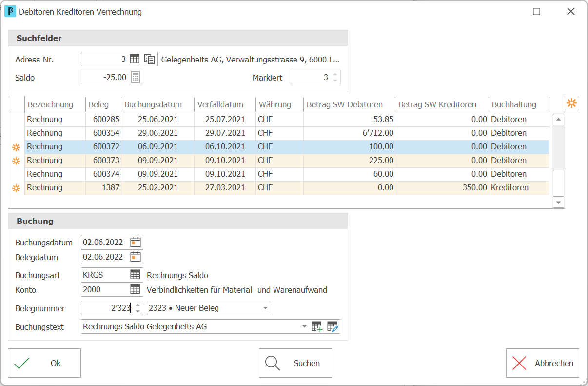Open Belegdatum calendar picker
This screenshot has height=386, width=588.
point(136,257)
